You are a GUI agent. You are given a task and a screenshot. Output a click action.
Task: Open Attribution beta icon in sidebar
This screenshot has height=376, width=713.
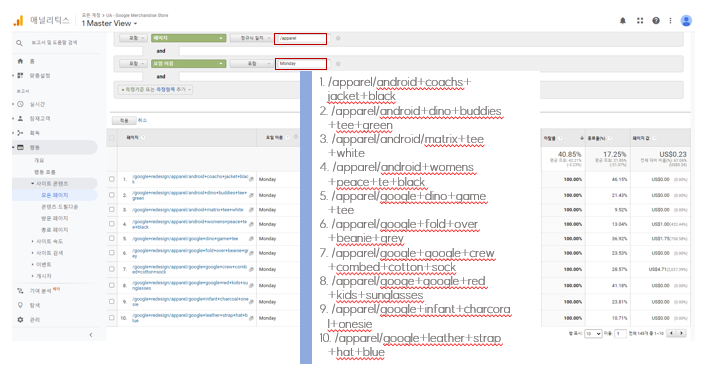(x=20, y=291)
